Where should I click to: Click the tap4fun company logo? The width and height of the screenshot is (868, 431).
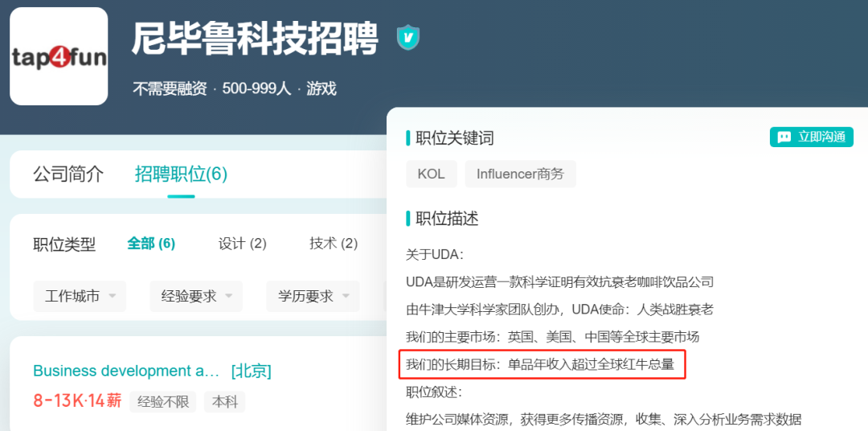59,56
